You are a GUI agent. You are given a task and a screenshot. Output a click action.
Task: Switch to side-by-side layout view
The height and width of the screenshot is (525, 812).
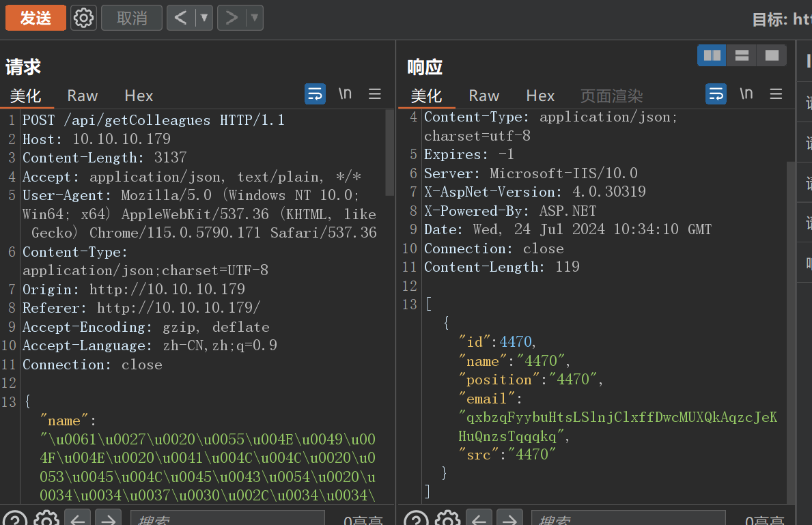tap(712, 55)
